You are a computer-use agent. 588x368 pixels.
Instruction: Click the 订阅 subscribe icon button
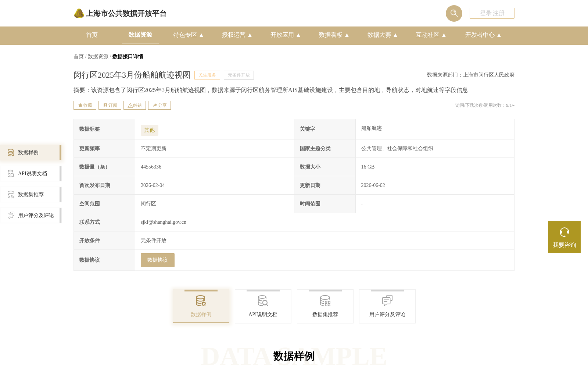click(110, 105)
